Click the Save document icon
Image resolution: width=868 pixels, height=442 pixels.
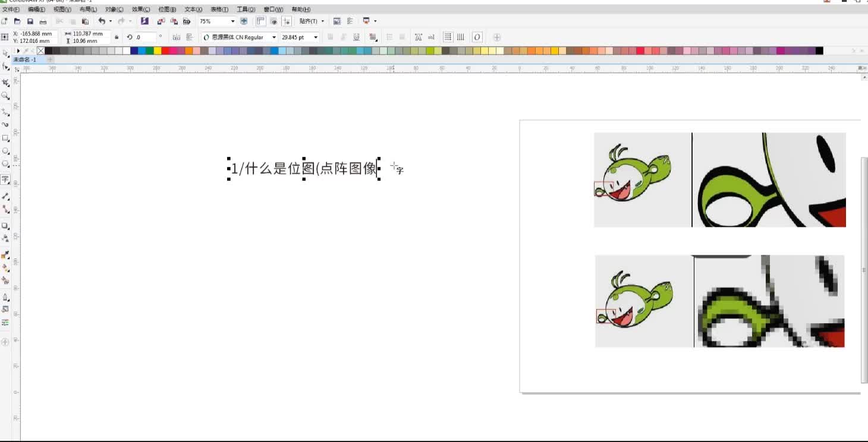click(30, 21)
